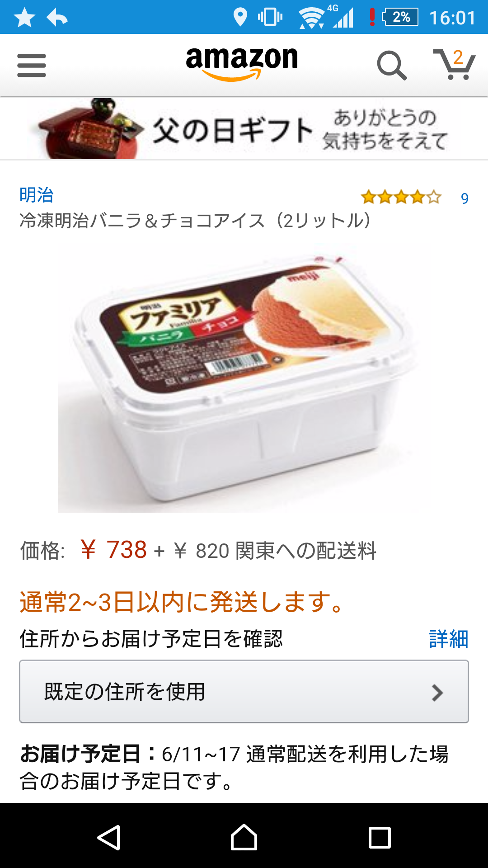This screenshot has height=868, width=488.
Task: Open the 詳細 delivery details link
Action: pyautogui.click(x=448, y=639)
